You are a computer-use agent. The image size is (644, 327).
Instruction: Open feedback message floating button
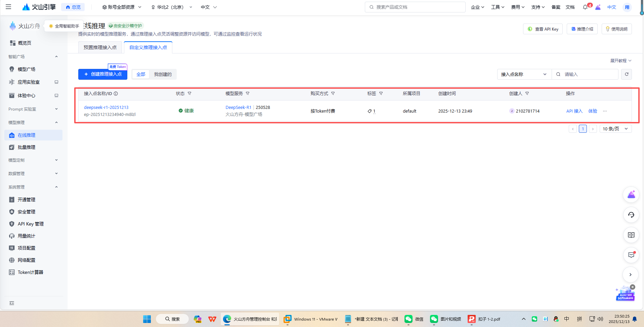tap(631, 255)
